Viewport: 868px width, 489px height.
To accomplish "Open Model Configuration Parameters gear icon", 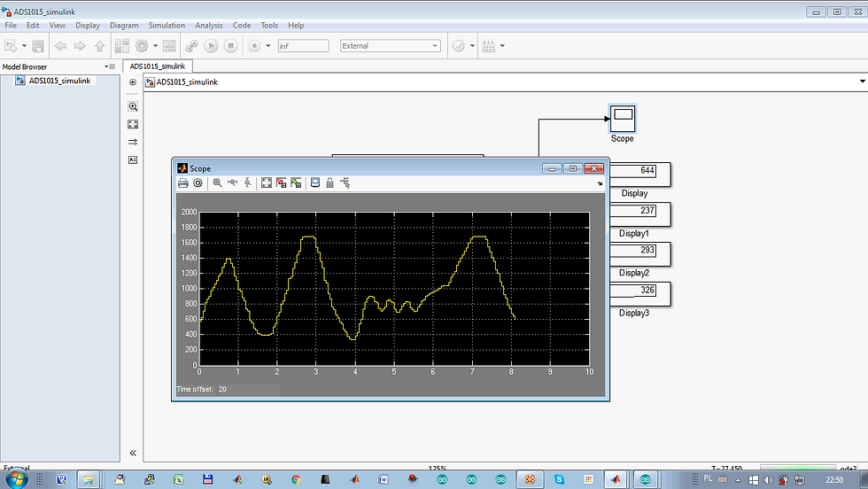I will [142, 46].
